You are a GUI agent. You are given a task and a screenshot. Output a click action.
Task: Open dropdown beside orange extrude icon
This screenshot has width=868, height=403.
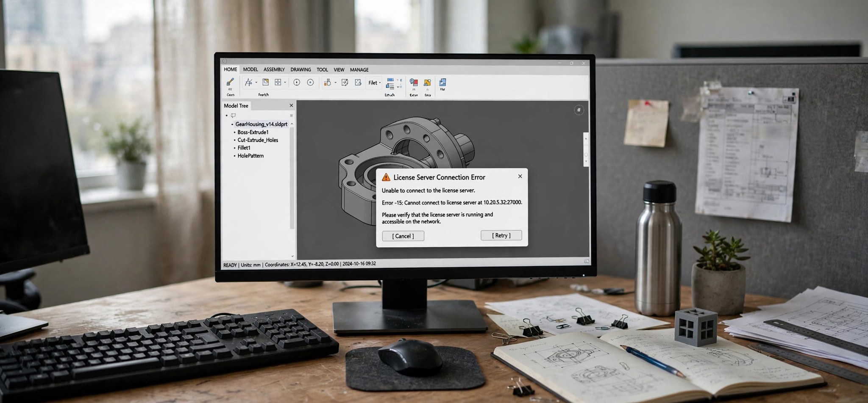point(335,83)
